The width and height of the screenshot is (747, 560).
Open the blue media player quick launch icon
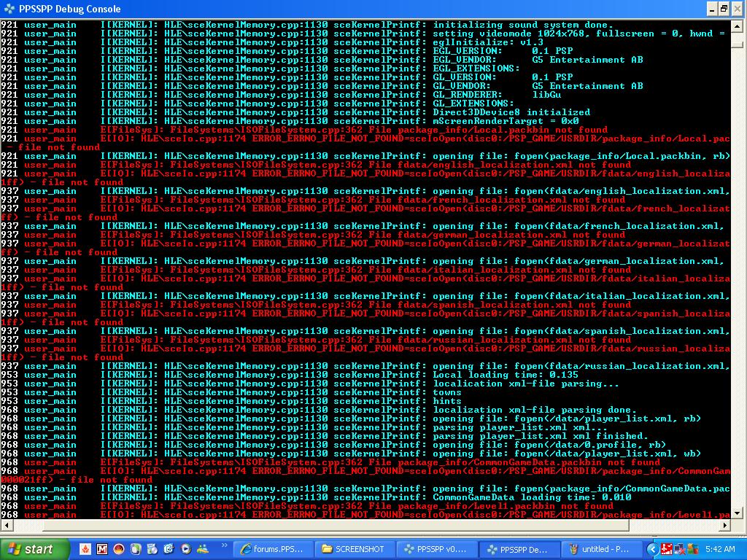click(185, 549)
